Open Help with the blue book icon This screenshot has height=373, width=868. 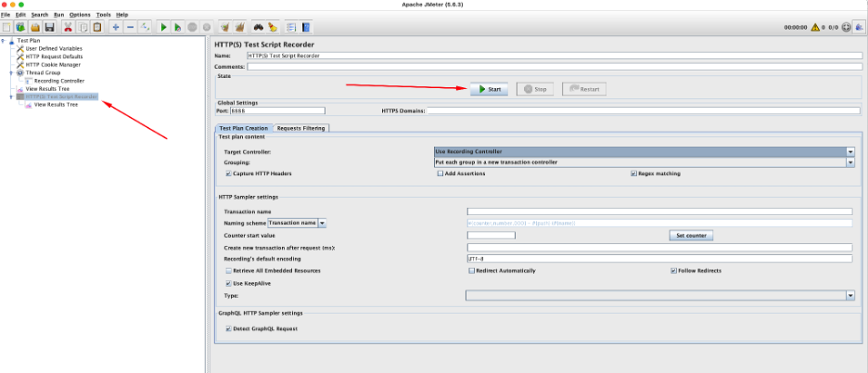coord(306,27)
